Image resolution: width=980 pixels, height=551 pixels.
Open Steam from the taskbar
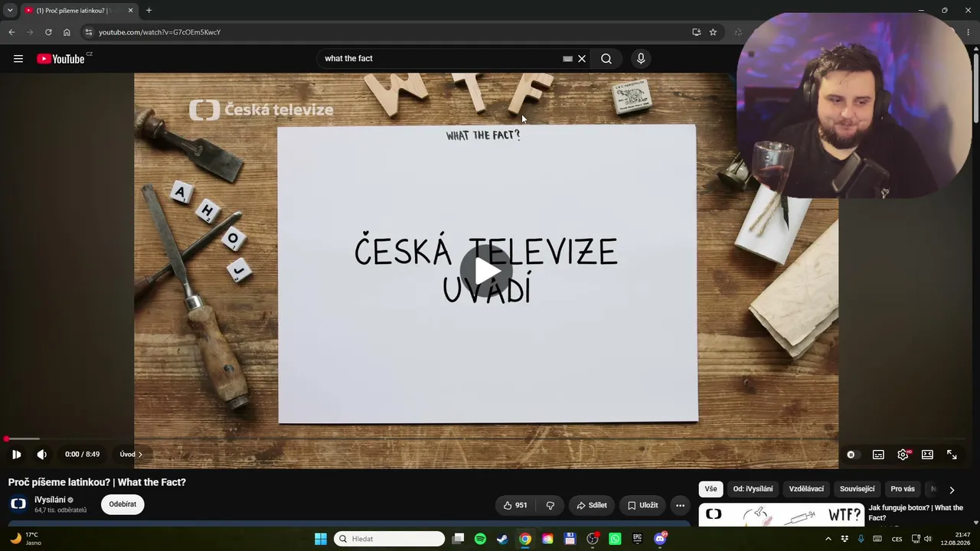(502, 539)
